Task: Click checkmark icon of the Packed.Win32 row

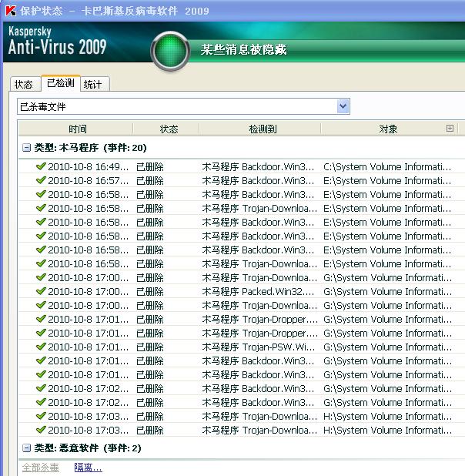Action: [41, 291]
